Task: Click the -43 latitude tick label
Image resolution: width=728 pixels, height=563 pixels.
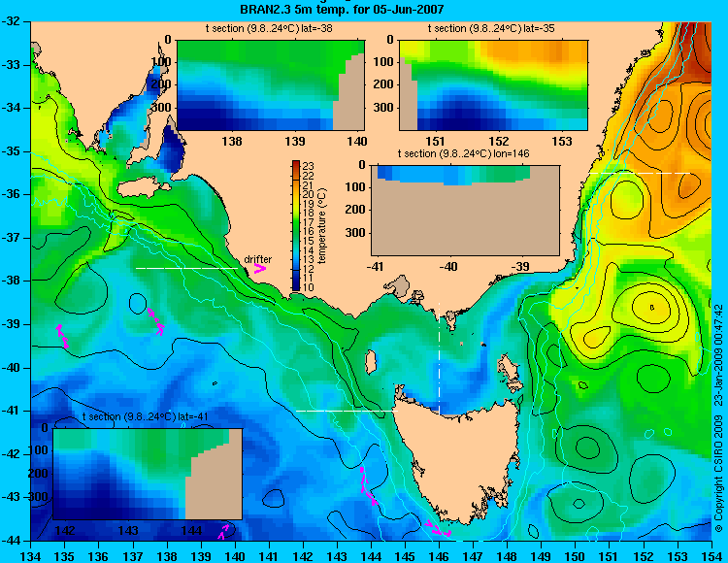Action: [10, 497]
